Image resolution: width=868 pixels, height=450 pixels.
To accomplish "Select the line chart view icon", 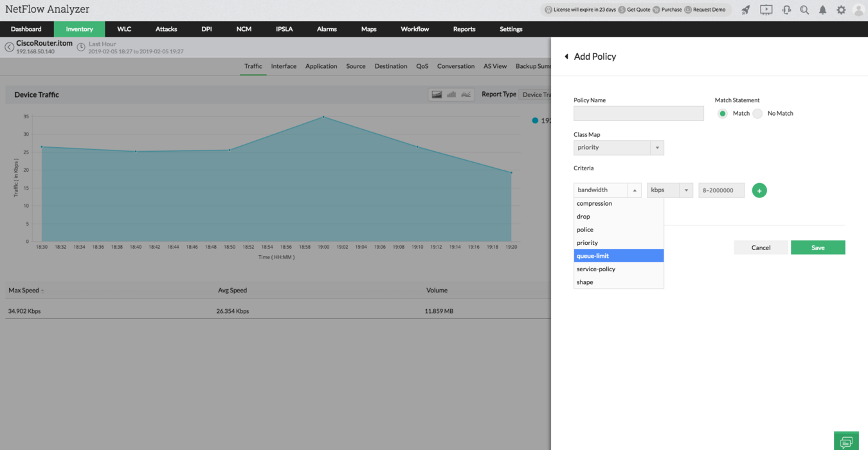I will coord(466,94).
